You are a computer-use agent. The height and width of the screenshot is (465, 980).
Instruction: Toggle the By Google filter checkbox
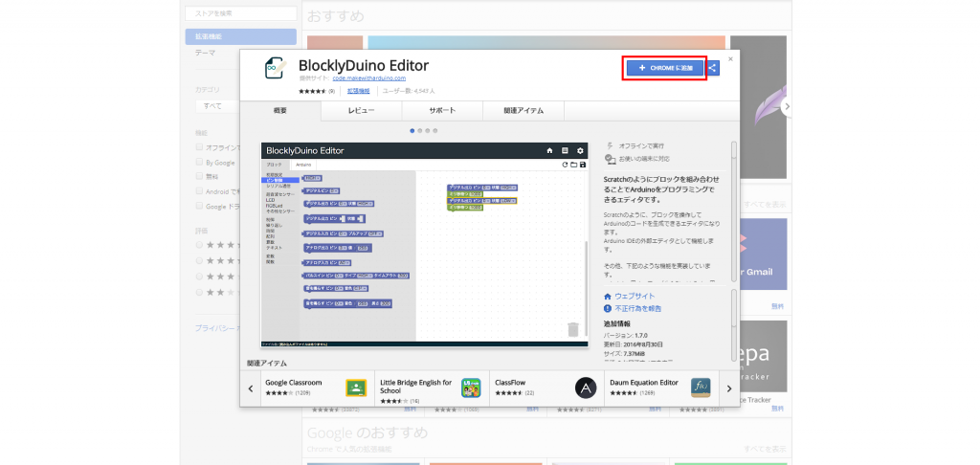[x=199, y=162]
